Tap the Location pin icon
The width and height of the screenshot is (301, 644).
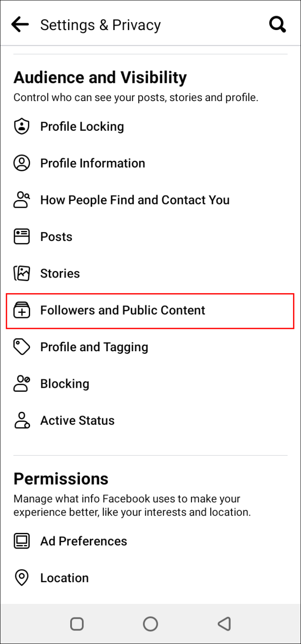pos(22,578)
